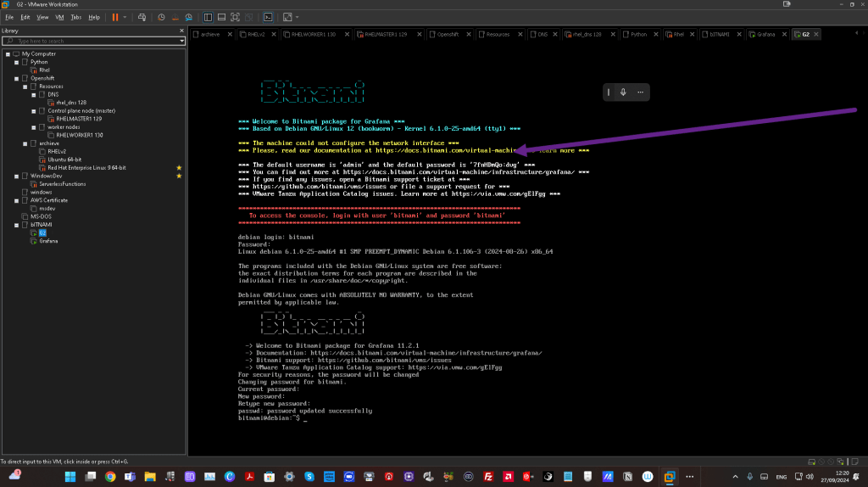Select Grafana VM in the library tree

click(x=48, y=241)
